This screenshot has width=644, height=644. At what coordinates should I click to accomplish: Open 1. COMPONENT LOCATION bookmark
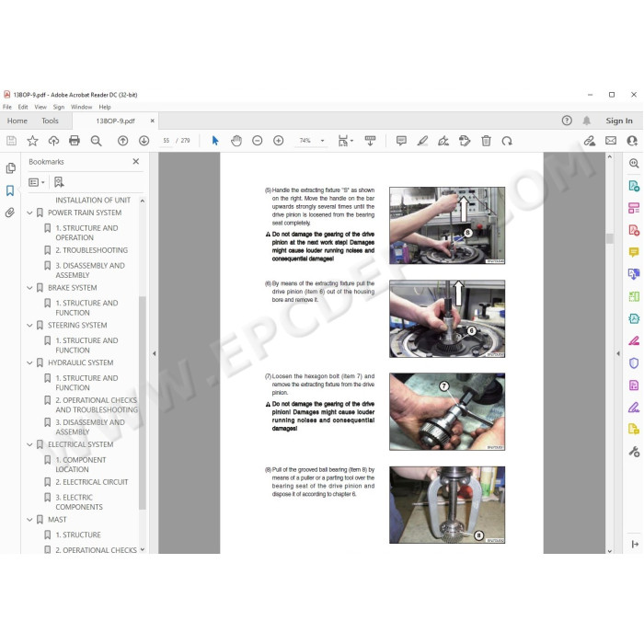click(x=81, y=465)
